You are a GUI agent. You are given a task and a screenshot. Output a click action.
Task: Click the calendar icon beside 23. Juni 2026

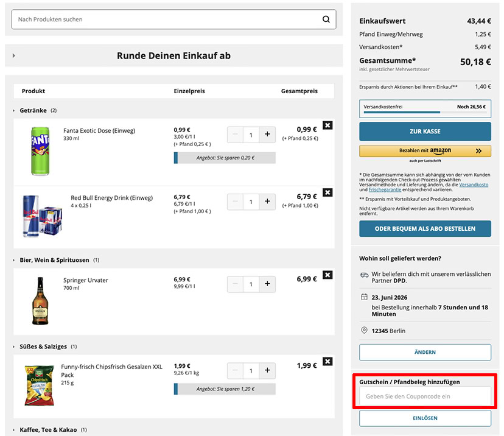point(364,297)
